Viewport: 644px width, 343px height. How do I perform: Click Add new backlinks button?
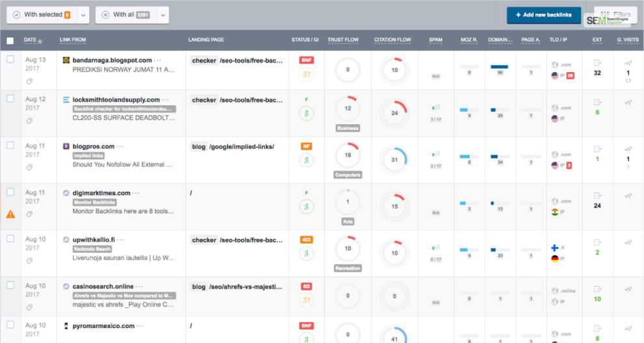[543, 15]
